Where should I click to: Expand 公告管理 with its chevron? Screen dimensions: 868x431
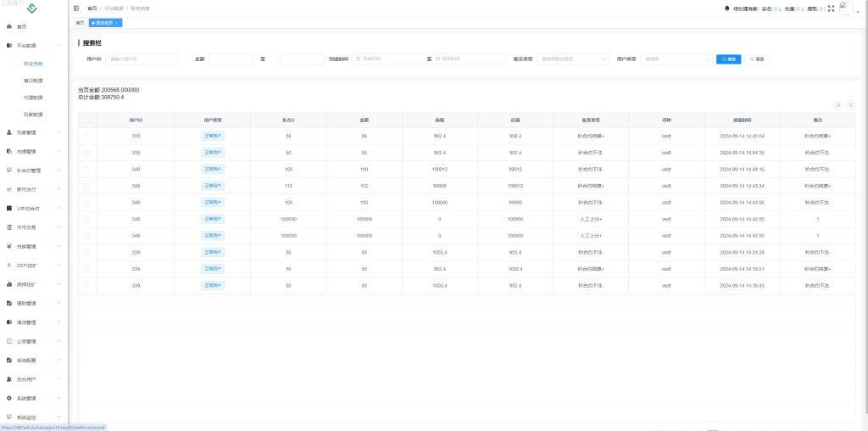pos(59,341)
